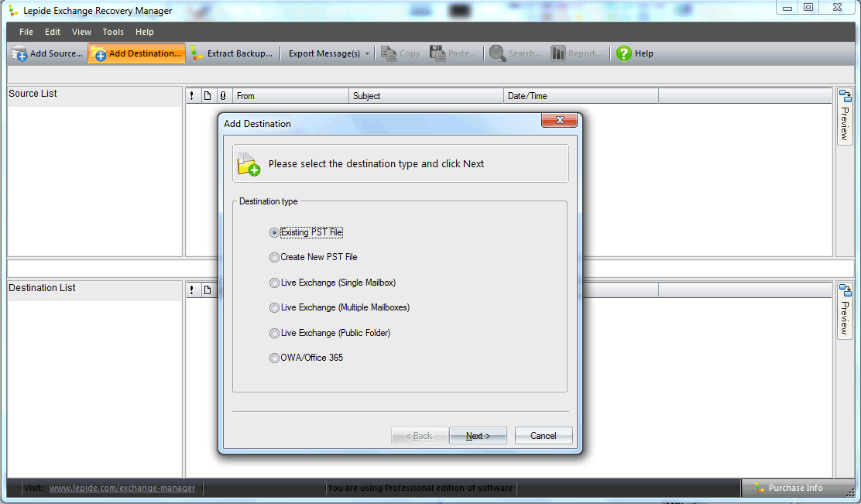861x504 pixels.
Task: Open the Report toolbar icon
Action: coord(558,53)
